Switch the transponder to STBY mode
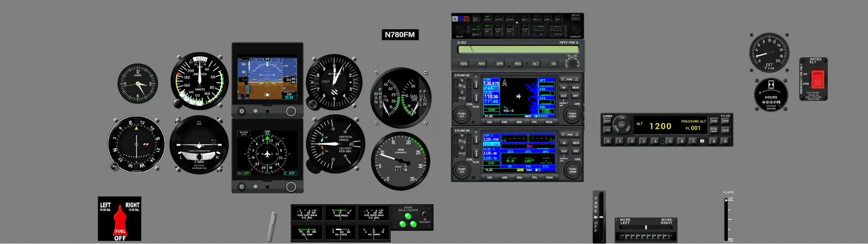Image resolution: width=868 pixels, height=244 pixels. (x=617, y=129)
